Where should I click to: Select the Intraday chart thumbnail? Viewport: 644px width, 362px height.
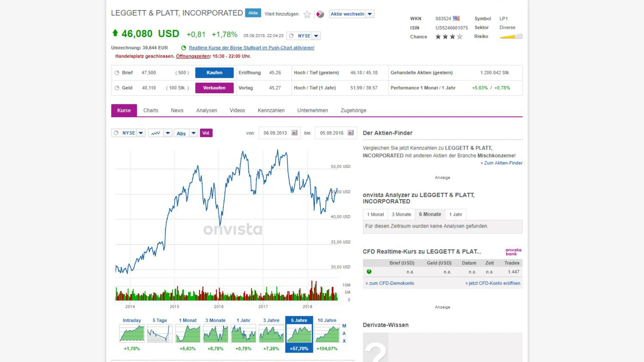point(132,334)
